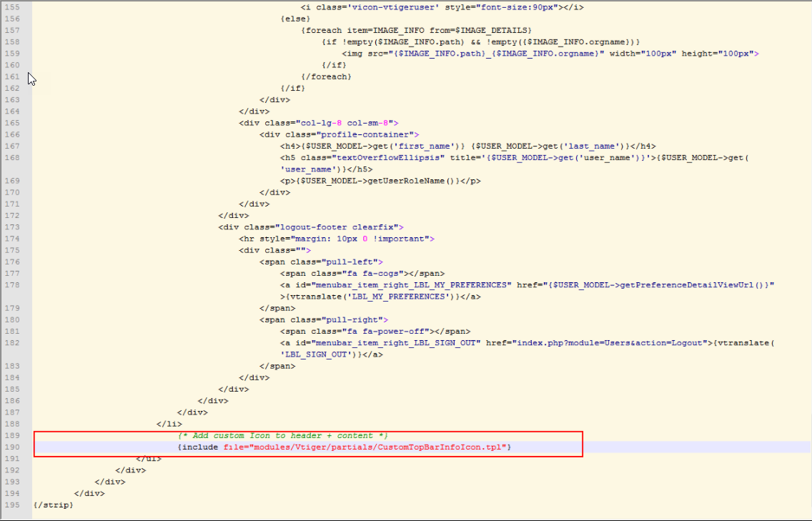Click line number 190 in the gutter
This screenshot has width=812, height=521.
11,447
